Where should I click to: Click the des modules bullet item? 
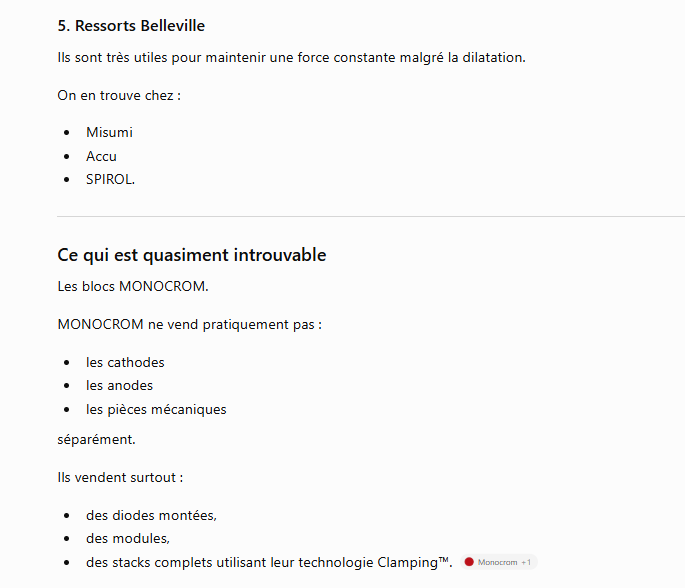point(128,539)
